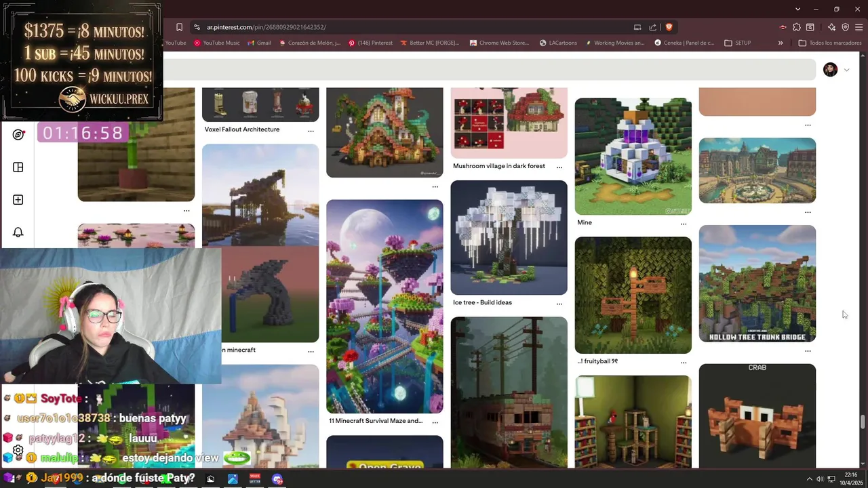Open the Brave VPN shield icon

click(x=845, y=27)
